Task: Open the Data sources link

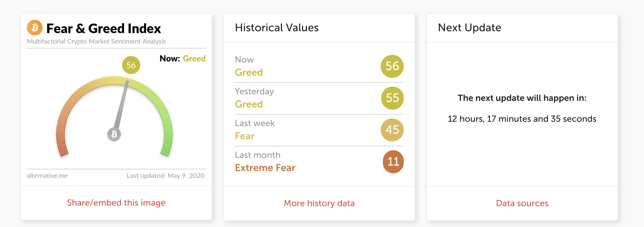Action: 522,203
